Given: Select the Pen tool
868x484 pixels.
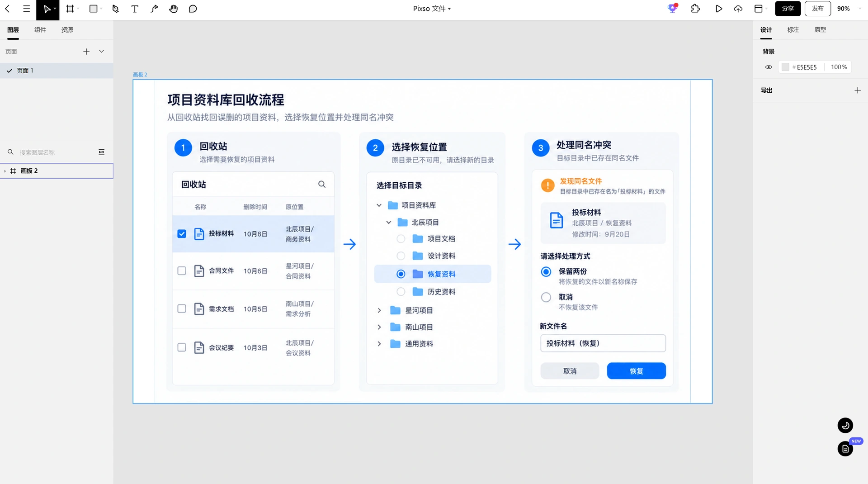Looking at the screenshot, I should (115, 9).
